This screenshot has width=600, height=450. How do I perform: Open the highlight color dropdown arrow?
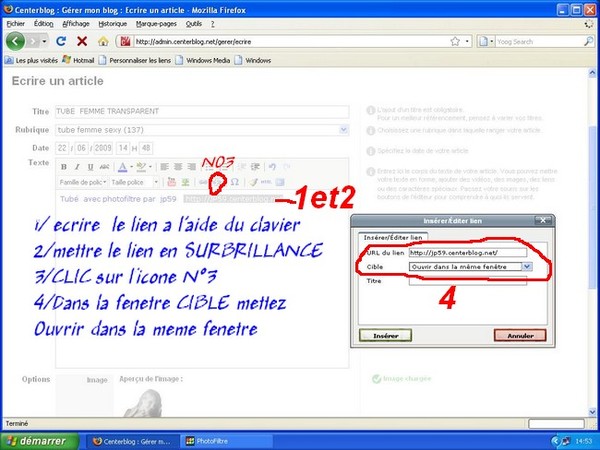pyautogui.click(x=150, y=167)
